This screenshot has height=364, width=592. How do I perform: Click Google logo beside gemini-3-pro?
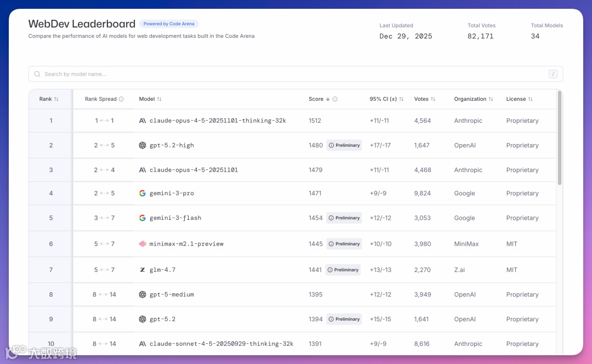[143, 194]
